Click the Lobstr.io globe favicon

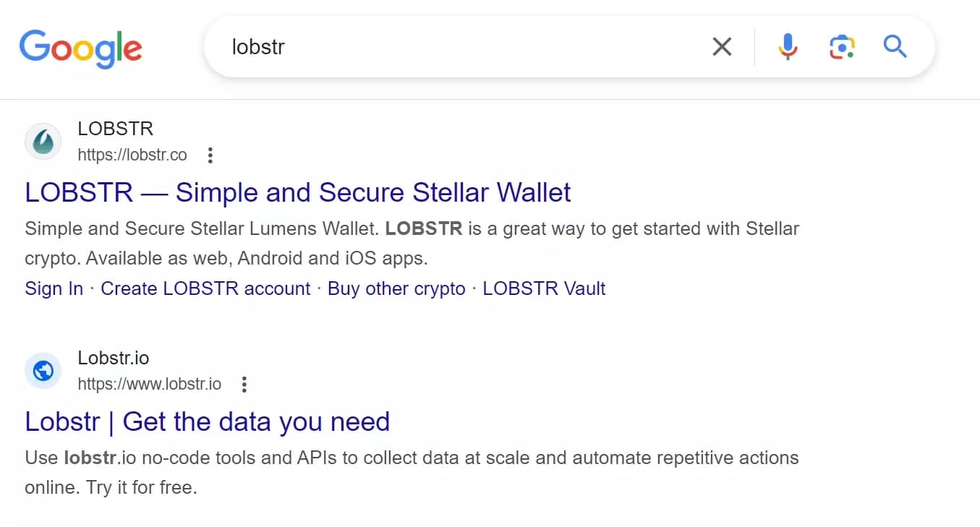pos(43,370)
